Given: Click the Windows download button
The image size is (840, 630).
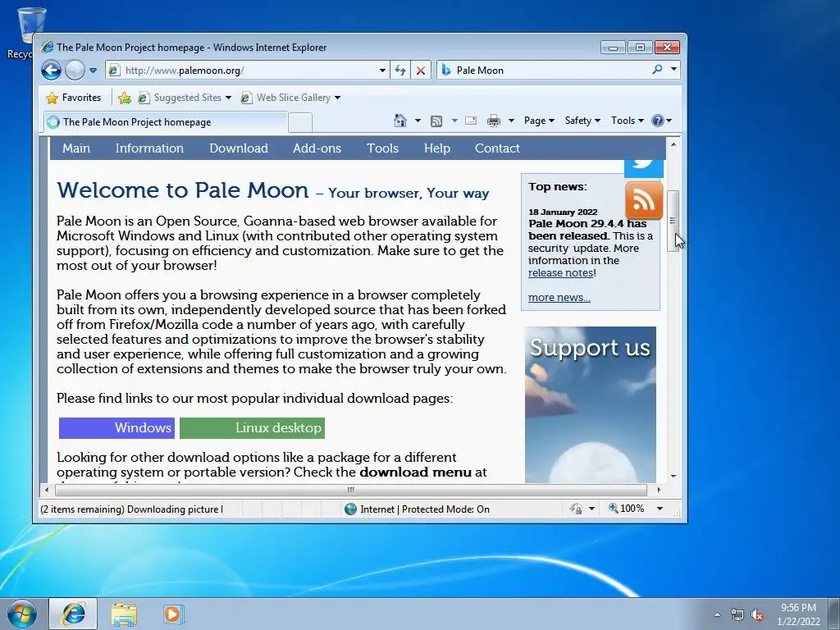Looking at the screenshot, I should click(x=116, y=428).
